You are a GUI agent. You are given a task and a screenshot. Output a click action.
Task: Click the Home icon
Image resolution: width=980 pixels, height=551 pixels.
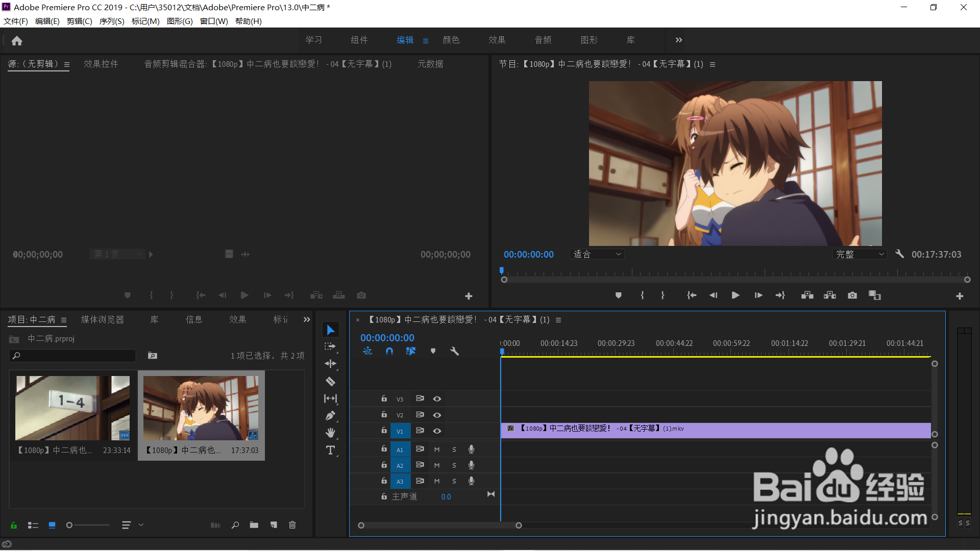pos(17,41)
